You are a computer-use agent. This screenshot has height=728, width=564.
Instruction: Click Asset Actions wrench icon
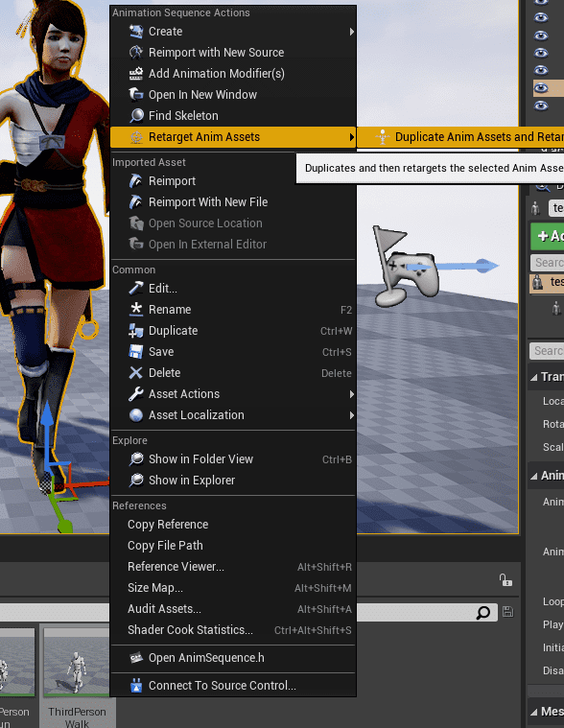click(136, 394)
